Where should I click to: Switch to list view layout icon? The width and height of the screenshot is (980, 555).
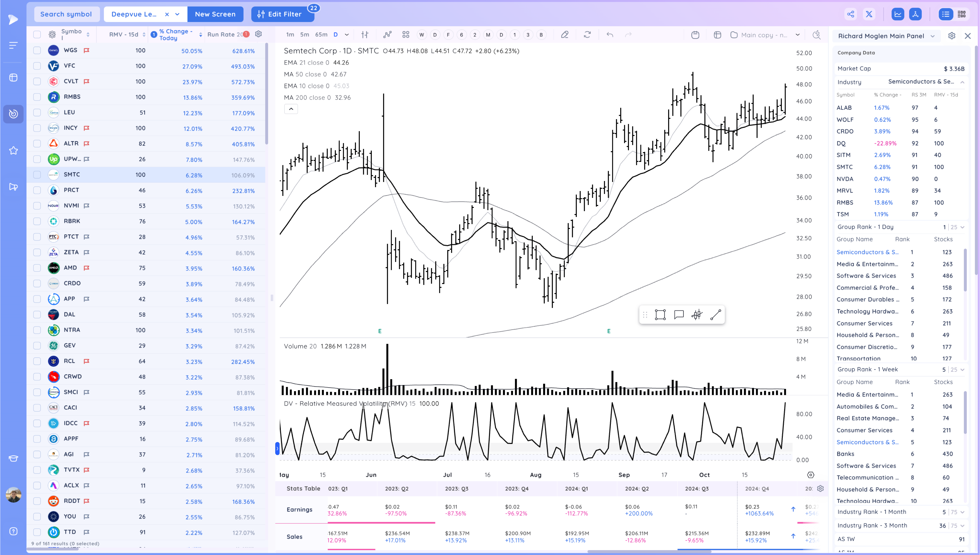click(946, 14)
